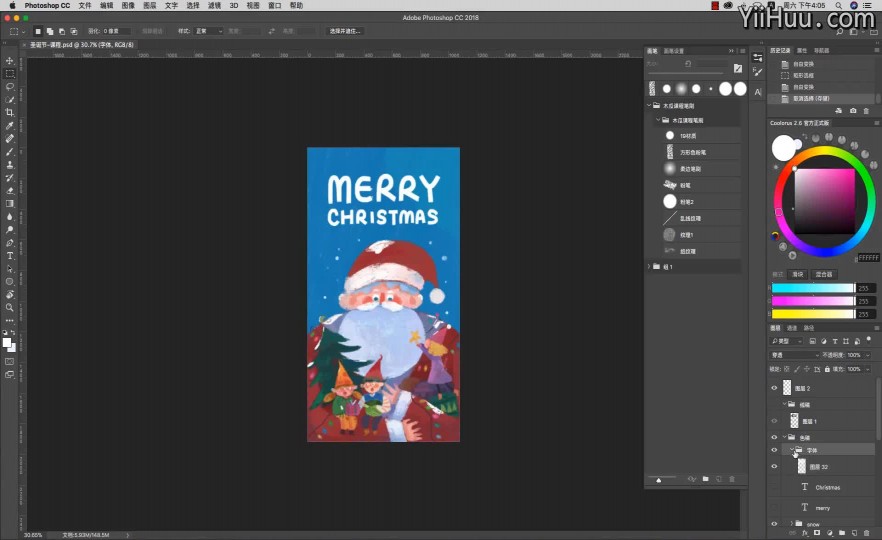Click the subtract from selection icon

point(62,32)
